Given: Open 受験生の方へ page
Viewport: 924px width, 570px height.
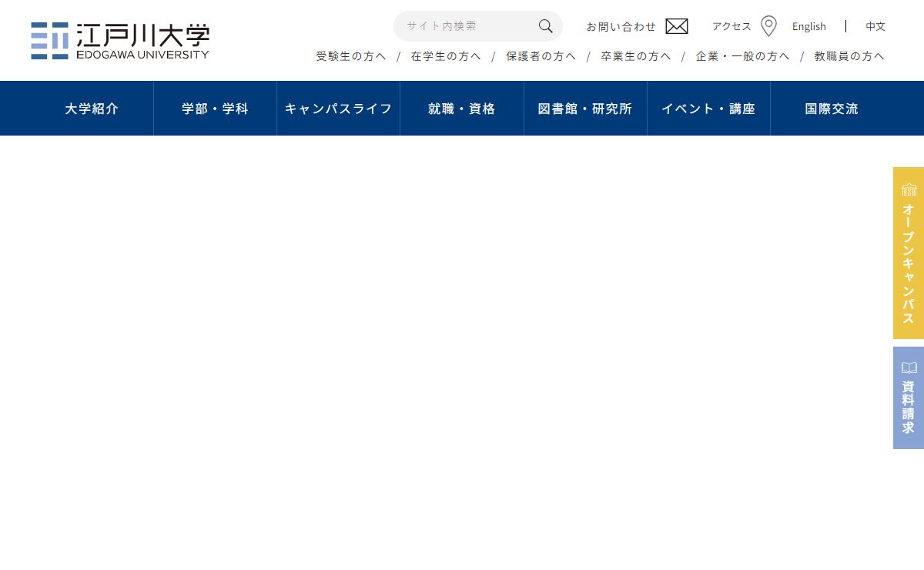Looking at the screenshot, I should 351,56.
